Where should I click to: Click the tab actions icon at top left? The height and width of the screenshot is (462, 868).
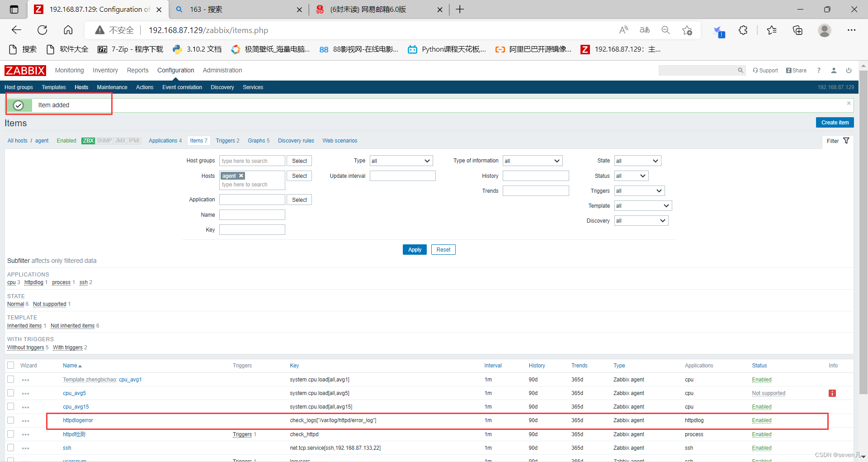14,9
